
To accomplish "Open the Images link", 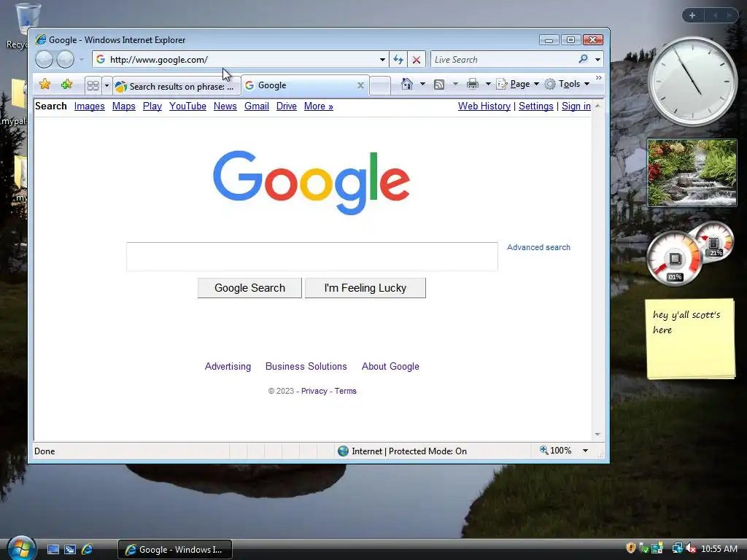I will tap(89, 106).
